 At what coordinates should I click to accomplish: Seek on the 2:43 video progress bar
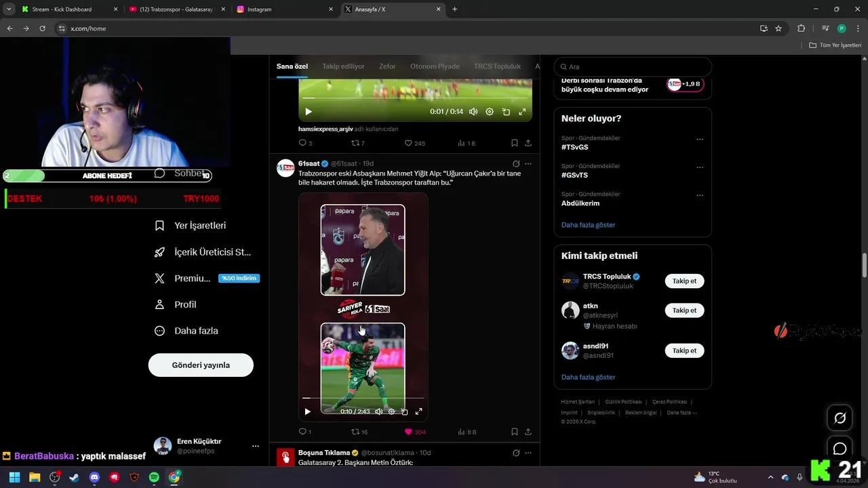tap(363, 398)
